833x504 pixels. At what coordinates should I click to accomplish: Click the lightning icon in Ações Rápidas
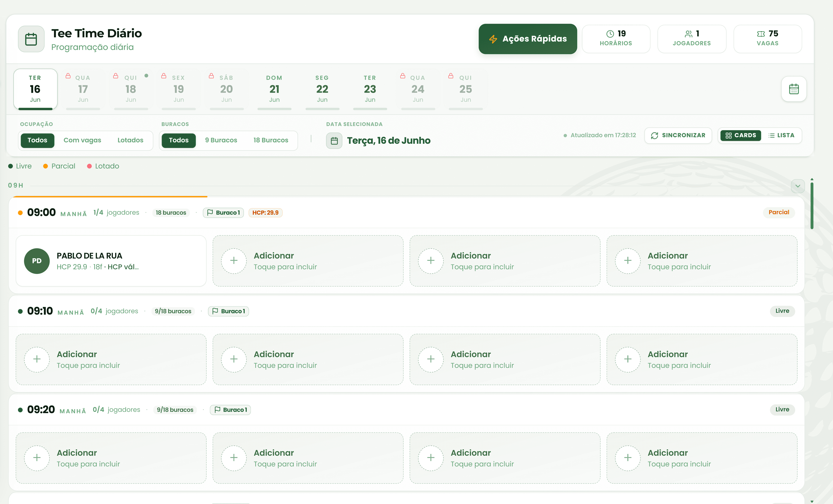pos(493,39)
